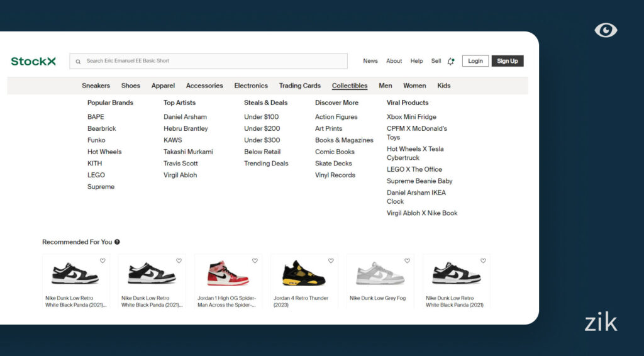This screenshot has width=644, height=356.
Task: Open the notifications bell icon
Action: [450, 61]
